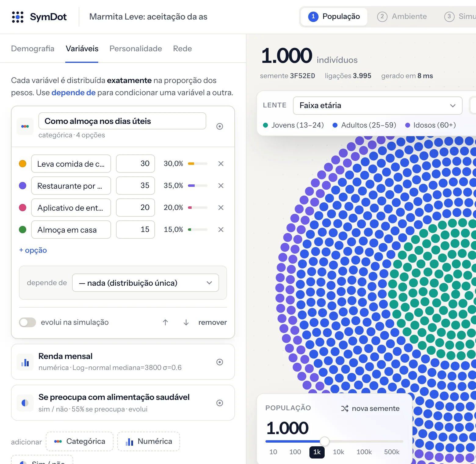This screenshot has width=476, height=464.
Task: Click the green swatch for Almoça em casa
Action: tap(23, 230)
